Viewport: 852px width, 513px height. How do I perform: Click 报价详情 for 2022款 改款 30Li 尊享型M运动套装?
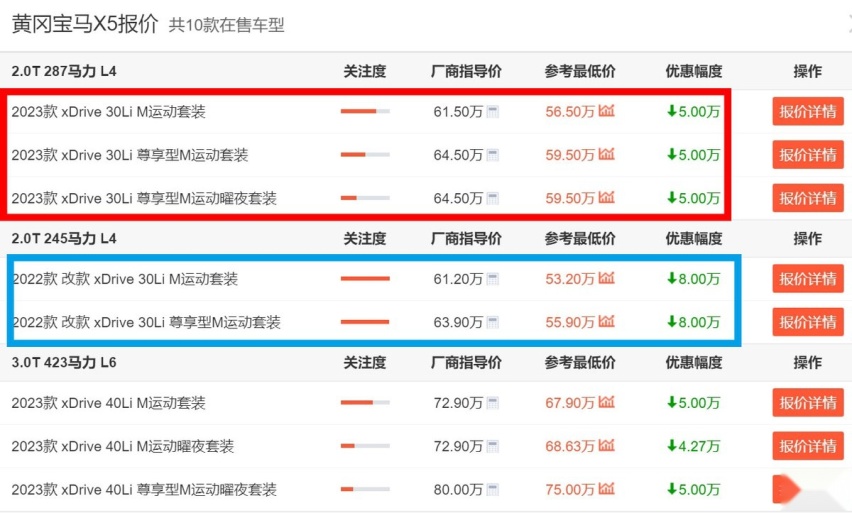808,322
